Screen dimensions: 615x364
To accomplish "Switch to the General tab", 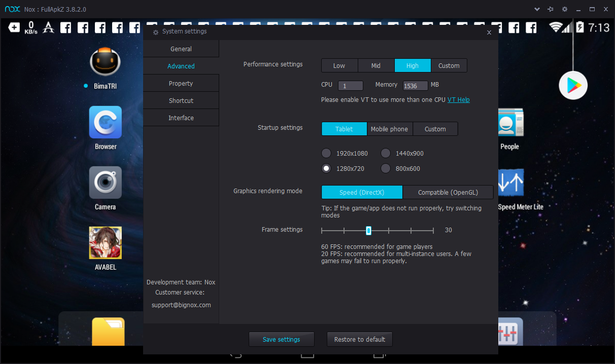I will (181, 49).
